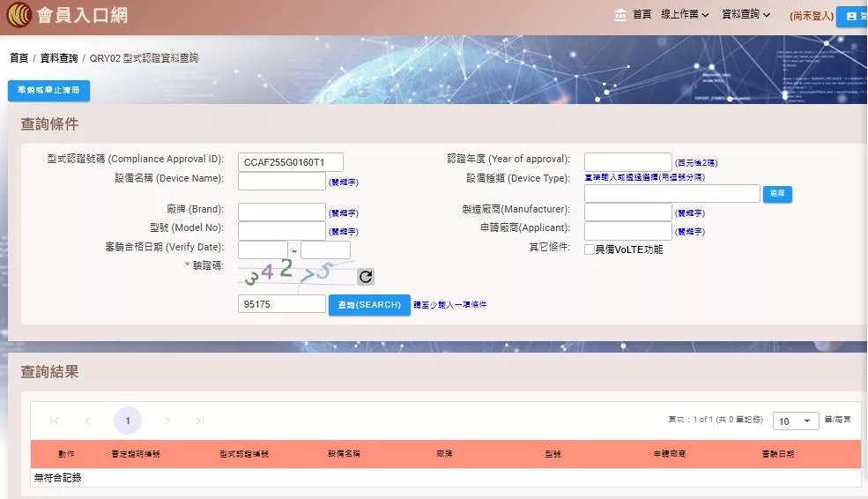This screenshot has width=868, height=499.
Task: Go to the next results page
Action: pyautogui.click(x=167, y=421)
